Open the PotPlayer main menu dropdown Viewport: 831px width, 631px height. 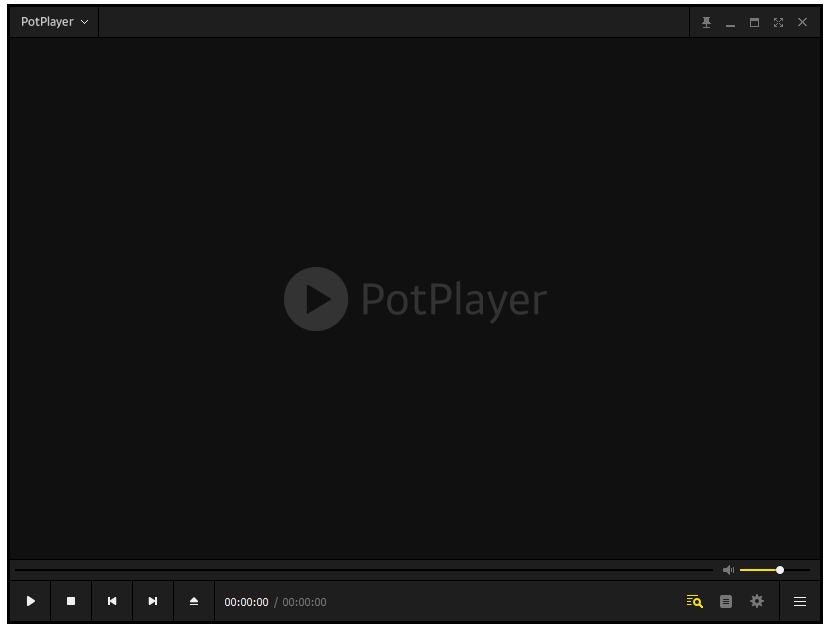pos(54,22)
